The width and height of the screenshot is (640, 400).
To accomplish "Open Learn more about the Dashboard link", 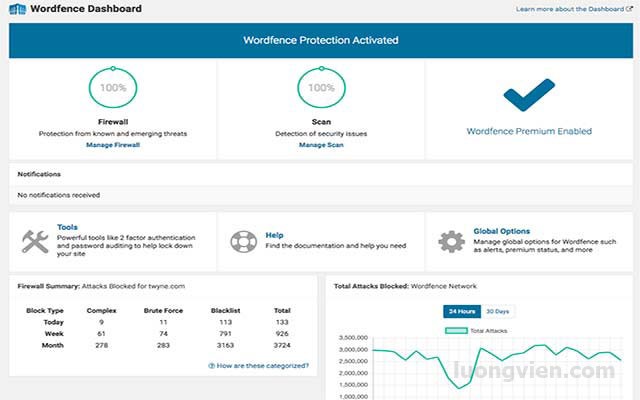I will pyautogui.click(x=570, y=9).
